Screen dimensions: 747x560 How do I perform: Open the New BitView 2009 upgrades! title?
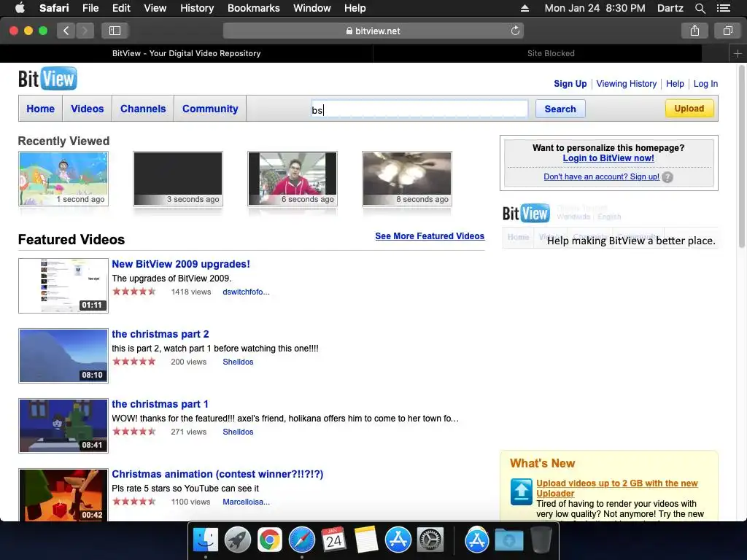tap(181, 264)
